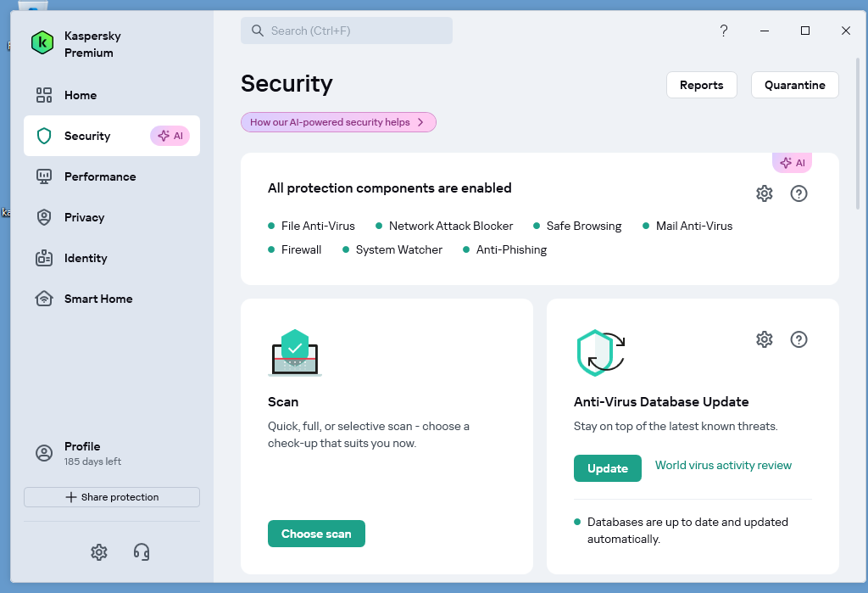Click the Scan card title

(x=283, y=402)
